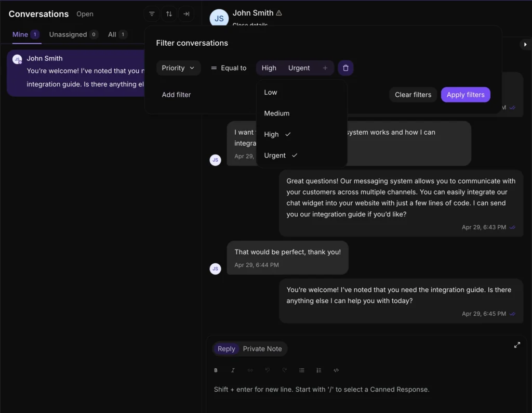Image resolution: width=532 pixels, height=413 pixels.
Task: Click the Open status label
Action: tap(85, 14)
